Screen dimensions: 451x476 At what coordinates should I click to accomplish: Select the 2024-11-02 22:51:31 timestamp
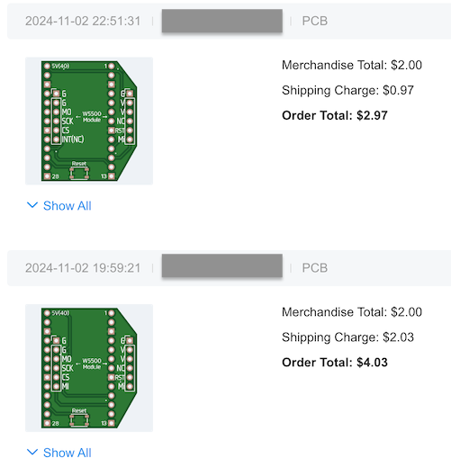83,21
